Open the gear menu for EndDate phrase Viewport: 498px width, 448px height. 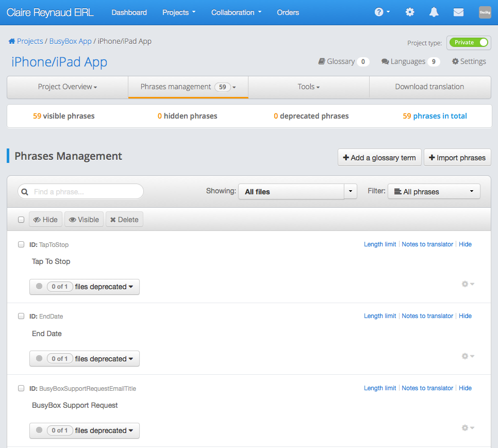click(468, 356)
